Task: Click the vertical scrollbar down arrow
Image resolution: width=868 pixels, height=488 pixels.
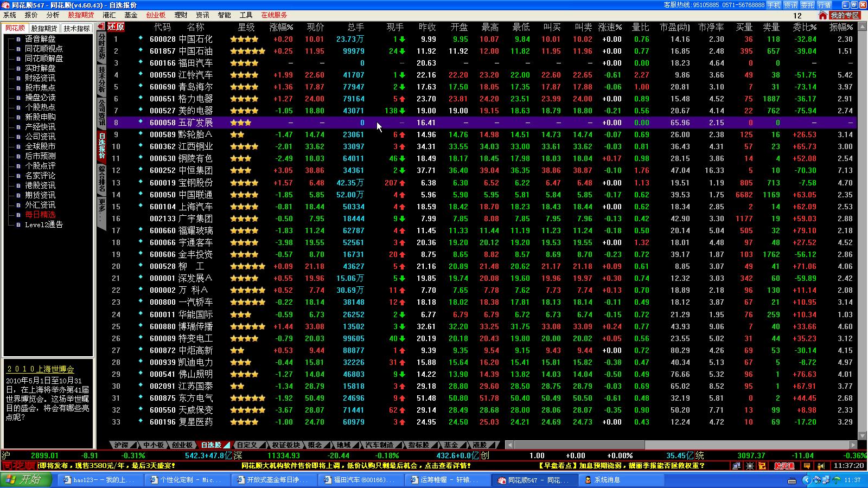Action: pos(862,435)
